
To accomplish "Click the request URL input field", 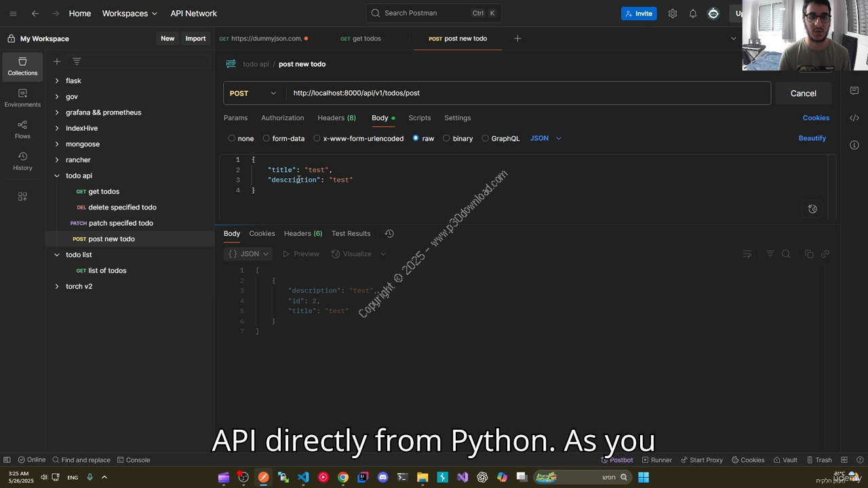I will click(528, 94).
